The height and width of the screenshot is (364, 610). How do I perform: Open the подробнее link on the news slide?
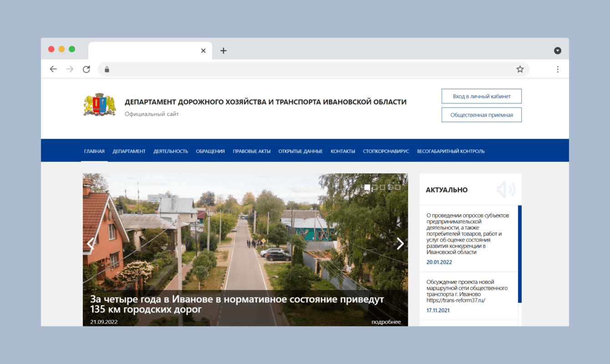pos(386,322)
